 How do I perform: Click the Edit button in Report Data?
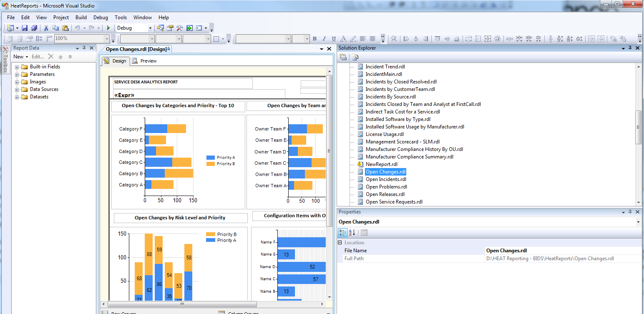click(x=37, y=57)
